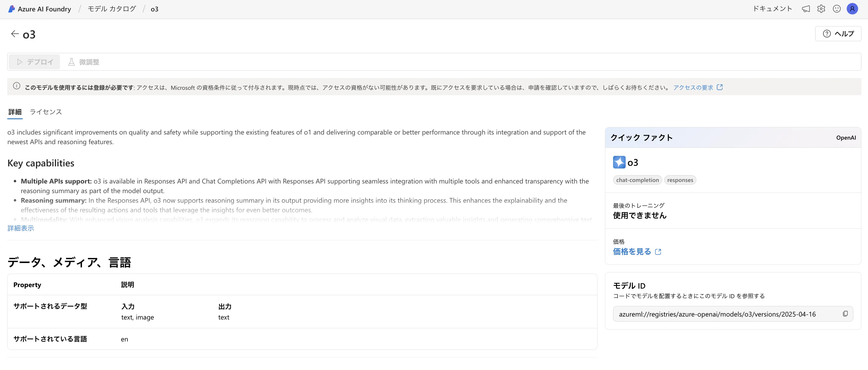The image size is (868, 370).
Task: Click the 'text, image' input value
Action: coord(137,317)
